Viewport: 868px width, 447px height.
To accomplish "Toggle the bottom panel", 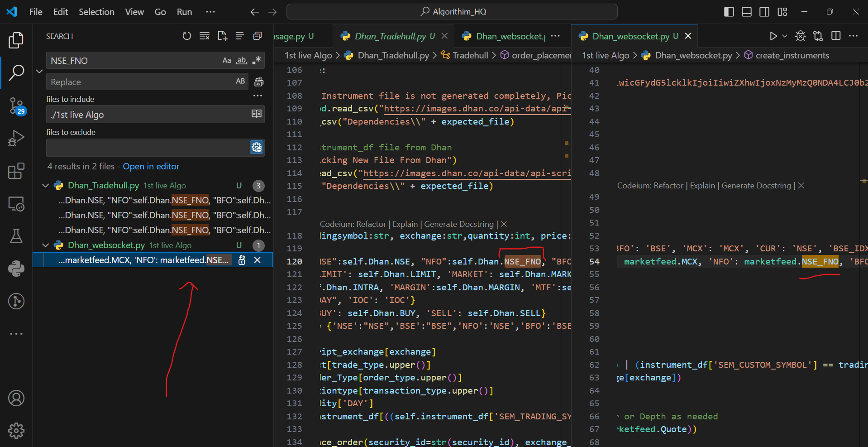I will click(x=747, y=12).
